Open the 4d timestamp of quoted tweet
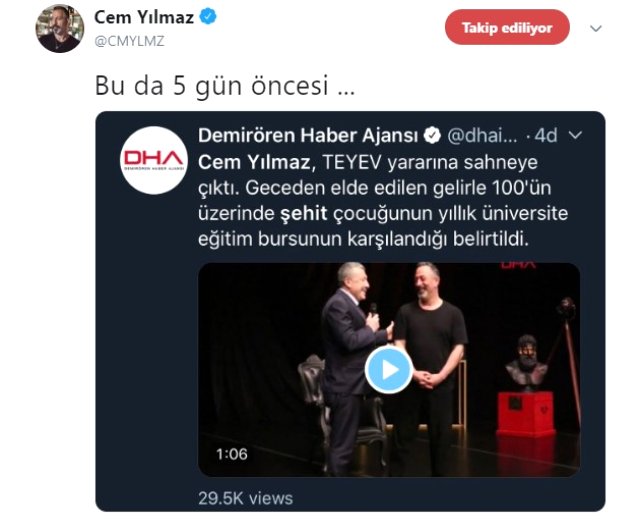This screenshot has width=640, height=527. tap(546, 136)
